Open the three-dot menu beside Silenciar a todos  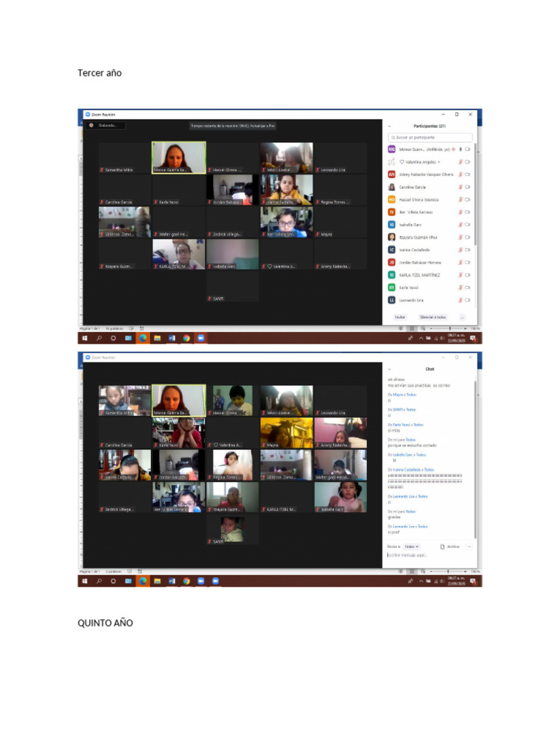pyautogui.click(x=462, y=317)
